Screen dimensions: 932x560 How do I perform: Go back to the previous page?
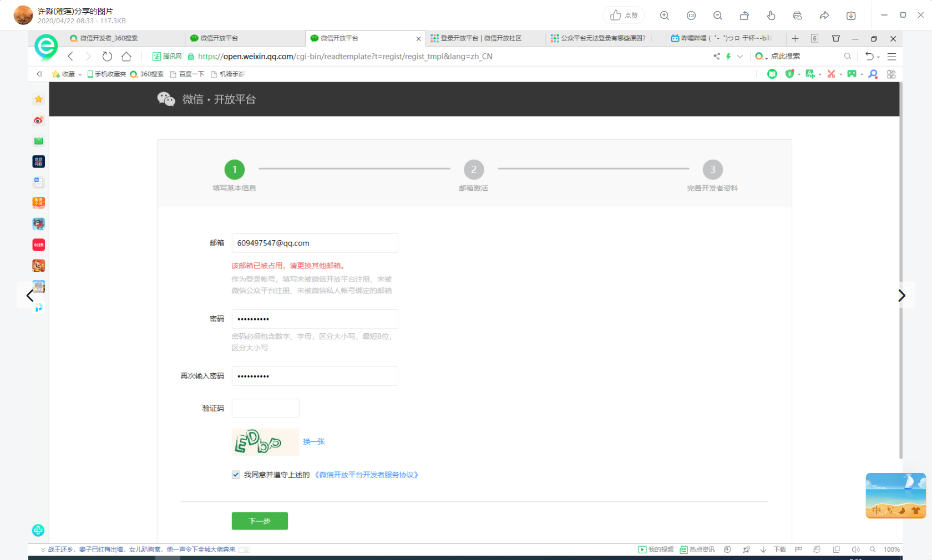[x=70, y=57]
